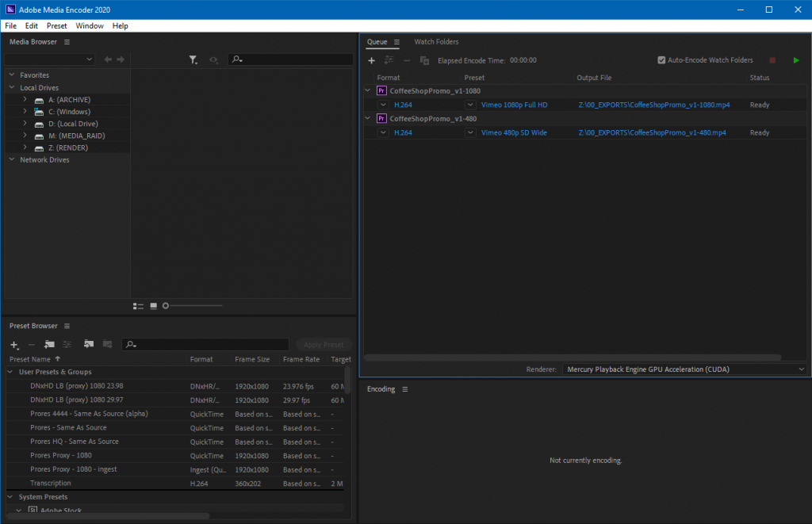Uncheck Auto-Encode Watch Folders
The width and height of the screenshot is (812, 524).
pos(662,60)
